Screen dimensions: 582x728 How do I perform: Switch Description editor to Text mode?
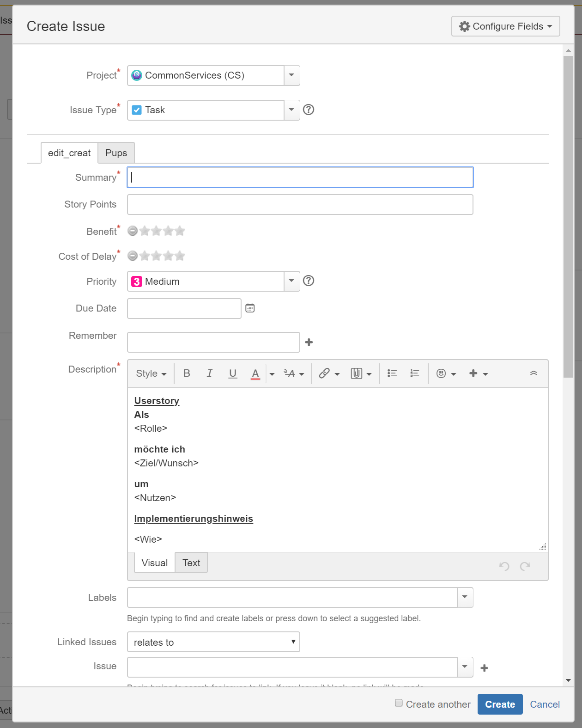pos(191,563)
